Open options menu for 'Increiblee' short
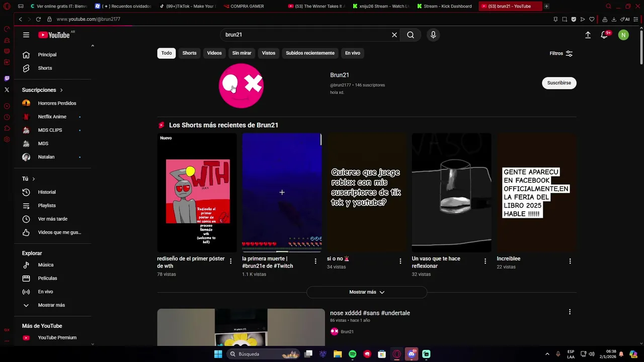This screenshot has height=362, width=644. coord(570,261)
